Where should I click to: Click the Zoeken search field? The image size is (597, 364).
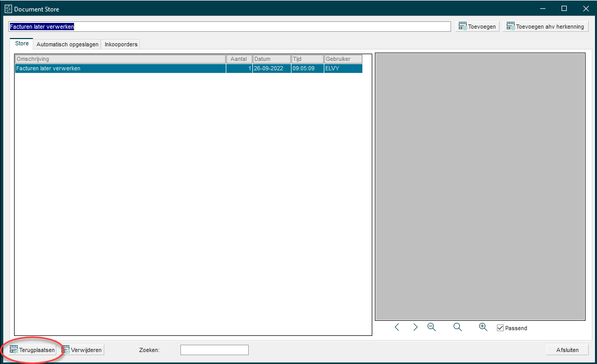214,350
